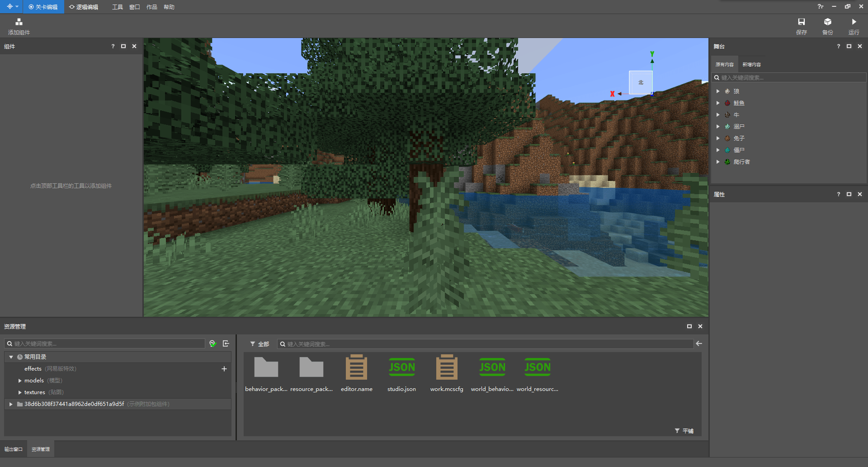Float the 属性 panel
The height and width of the screenshot is (467, 868).
click(x=849, y=194)
